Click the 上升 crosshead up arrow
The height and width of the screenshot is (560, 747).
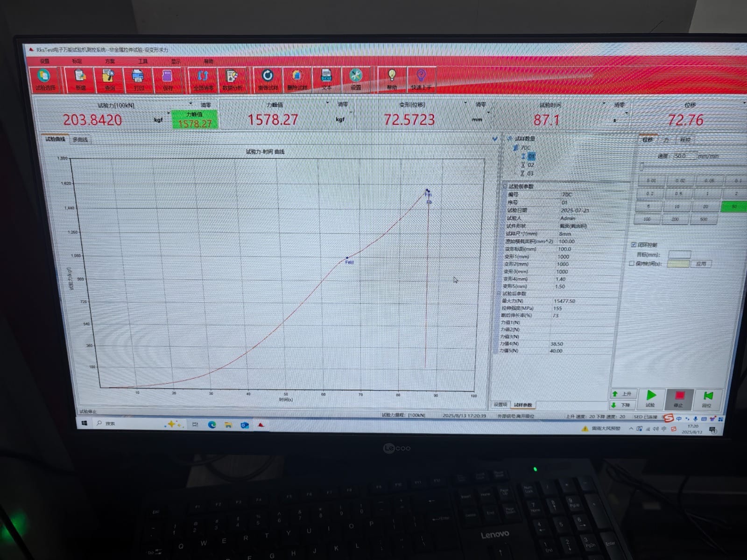[x=622, y=394]
